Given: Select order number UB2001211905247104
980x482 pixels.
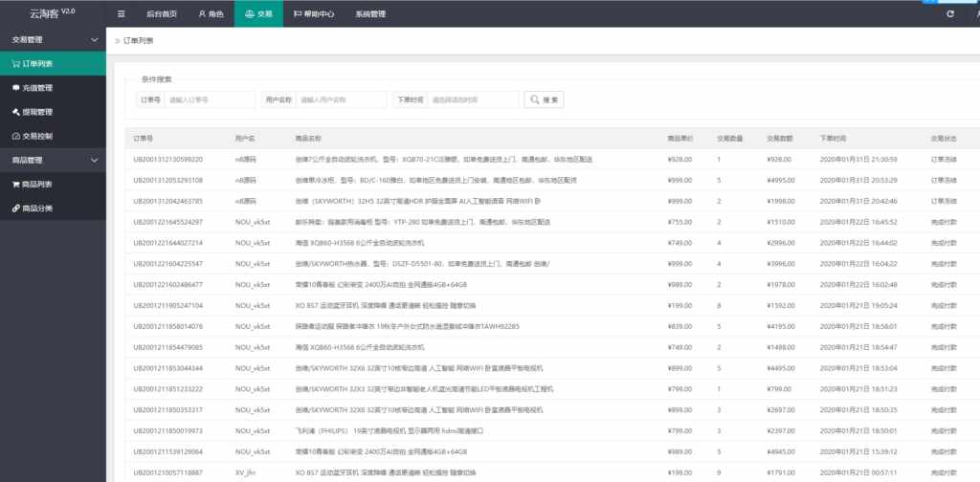Looking at the screenshot, I should (167, 305).
